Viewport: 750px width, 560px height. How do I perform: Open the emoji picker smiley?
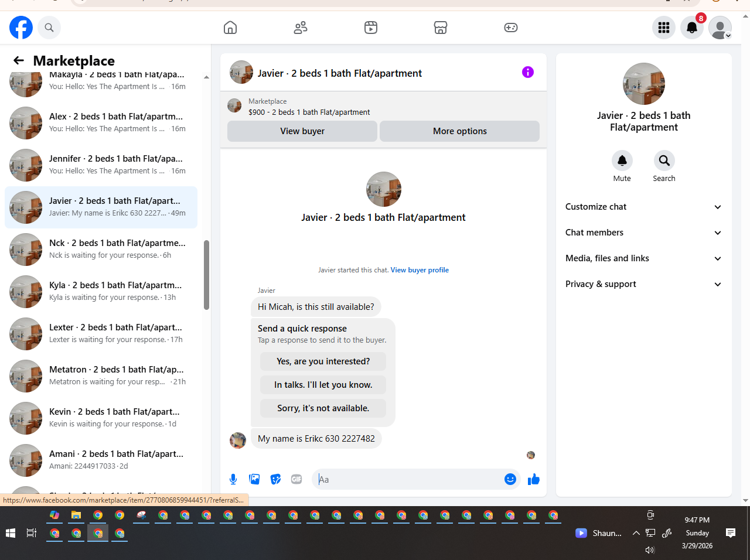510,479
